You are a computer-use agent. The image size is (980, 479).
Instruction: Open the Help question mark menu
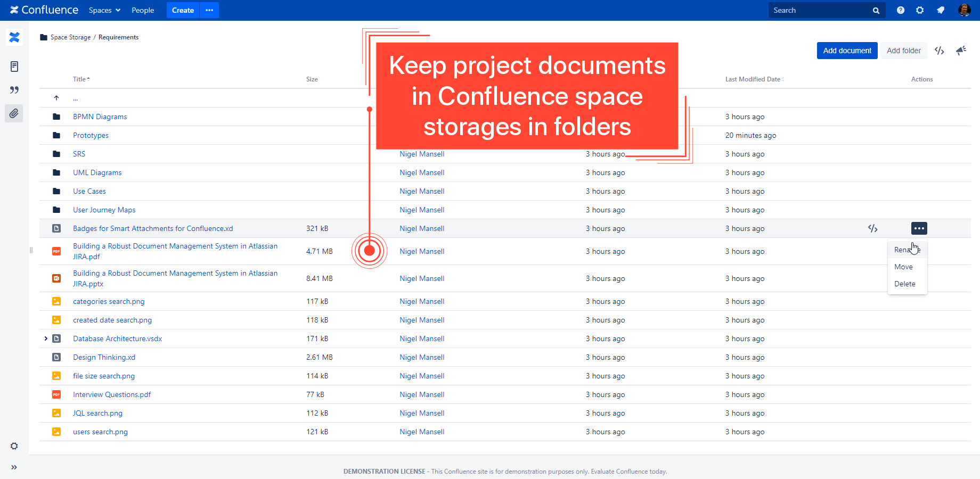point(901,10)
